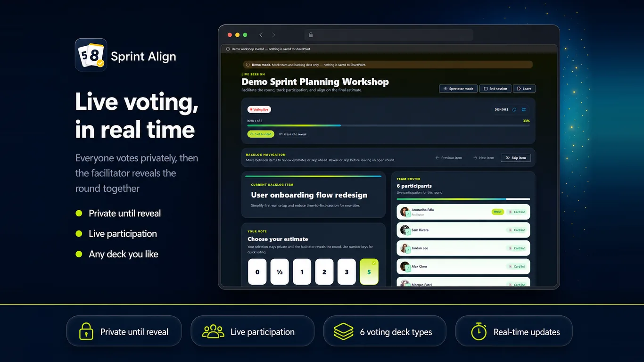The image size is (644, 362).
Task: Click the 'User onboarding flow redesign' title
Action: 309,195
